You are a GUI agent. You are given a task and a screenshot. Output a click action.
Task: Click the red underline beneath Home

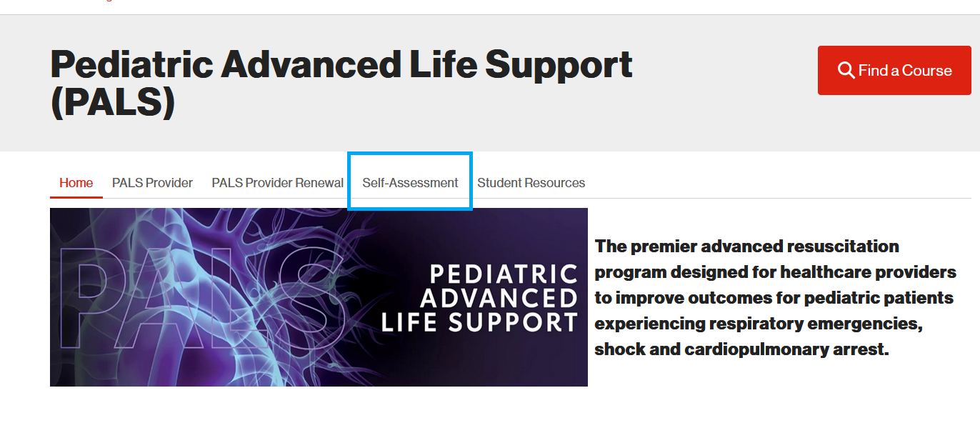(76, 197)
